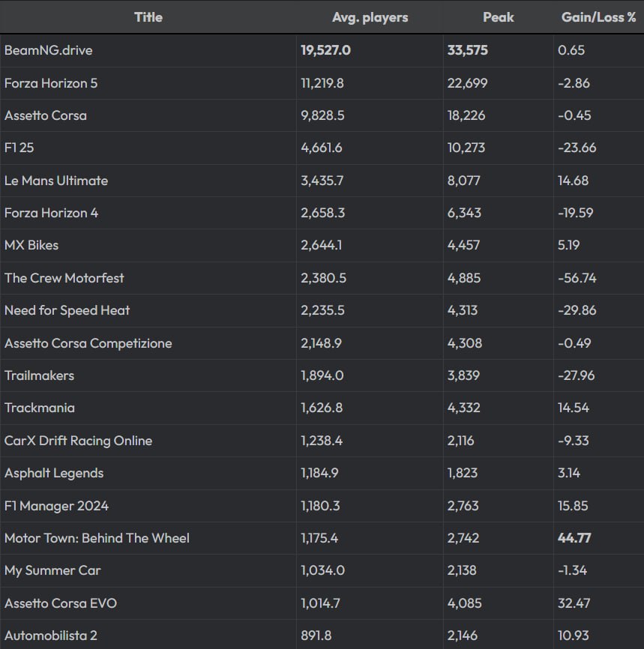
Task: Sort by Avg. players column header
Action: tap(370, 17)
